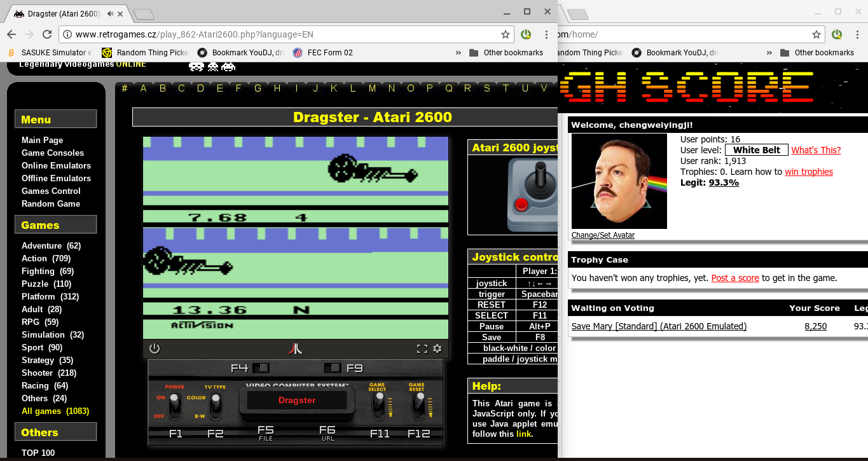Open the "Save Mary [Standard]" score link
Screen dimensions: 868x461
point(659,326)
